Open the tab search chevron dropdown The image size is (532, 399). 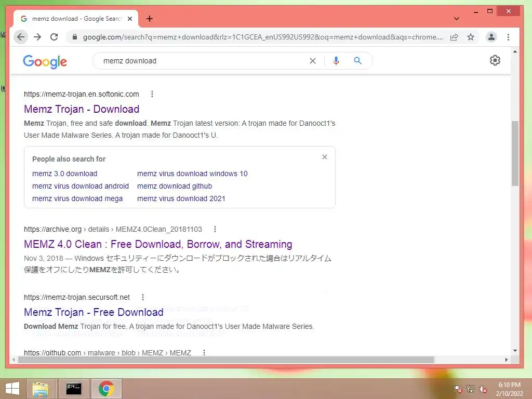click(x=457, y=19)
